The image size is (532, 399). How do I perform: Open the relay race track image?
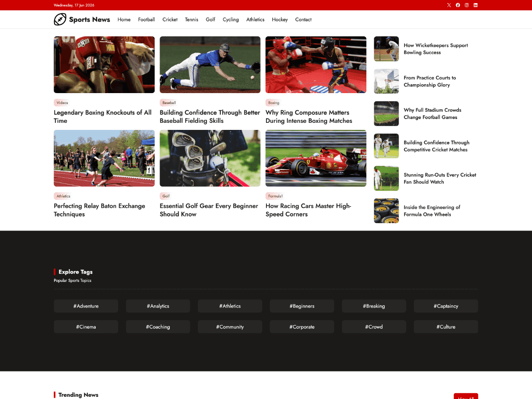click(104, 158)
